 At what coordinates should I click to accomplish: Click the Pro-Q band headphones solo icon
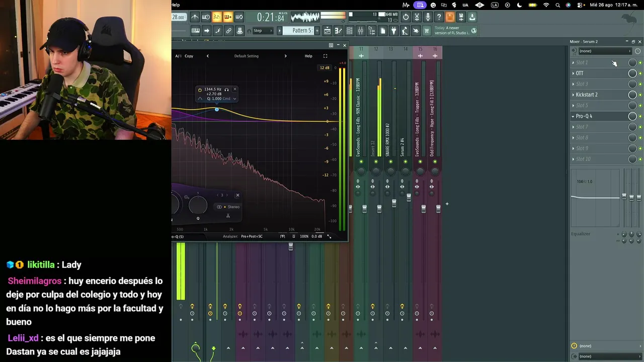(x=226, y=89)
